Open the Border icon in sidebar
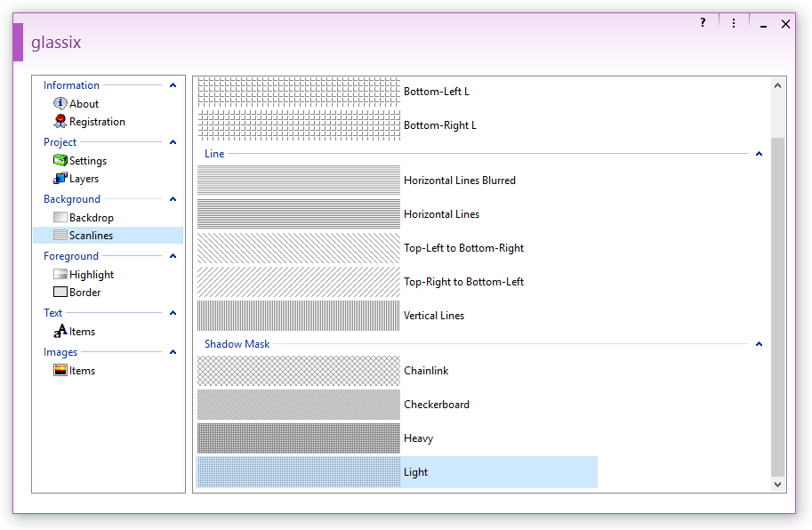The width and height of the screenshot is (812, 530). tap(60, 293)
